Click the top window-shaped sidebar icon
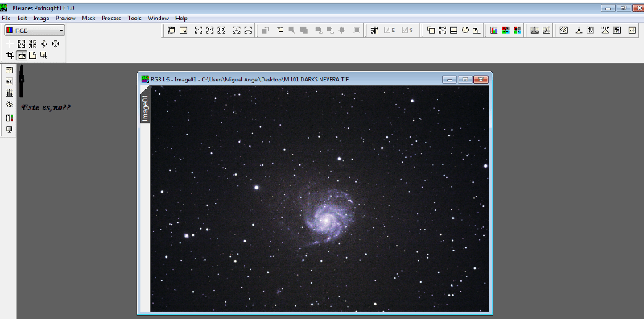 (9, 70)
